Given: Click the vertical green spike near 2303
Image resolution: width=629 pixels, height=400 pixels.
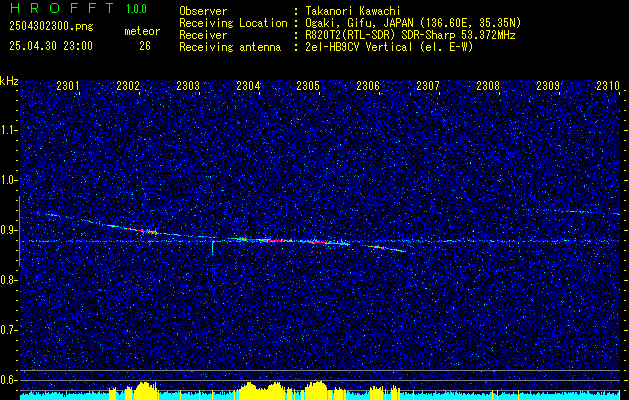Looking at the screenshot, I should [x=212, y=247].
